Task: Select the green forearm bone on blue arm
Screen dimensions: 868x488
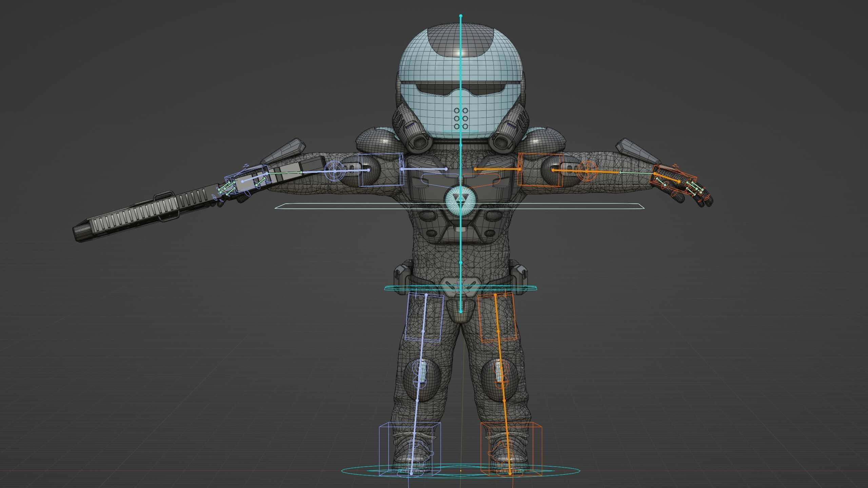Action: click(284, 173)
